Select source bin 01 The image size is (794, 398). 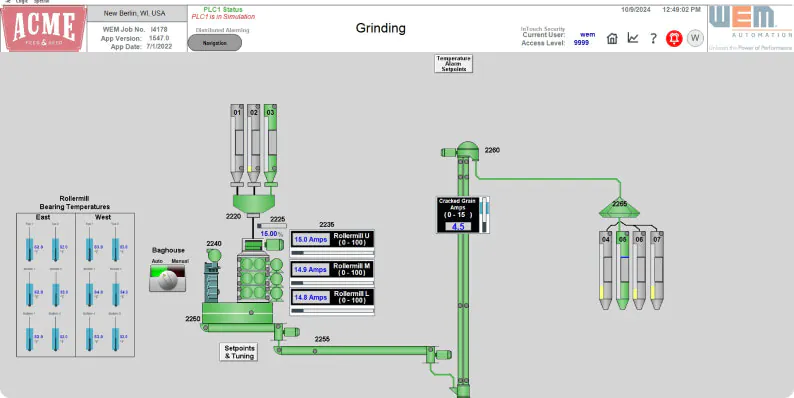237,145
